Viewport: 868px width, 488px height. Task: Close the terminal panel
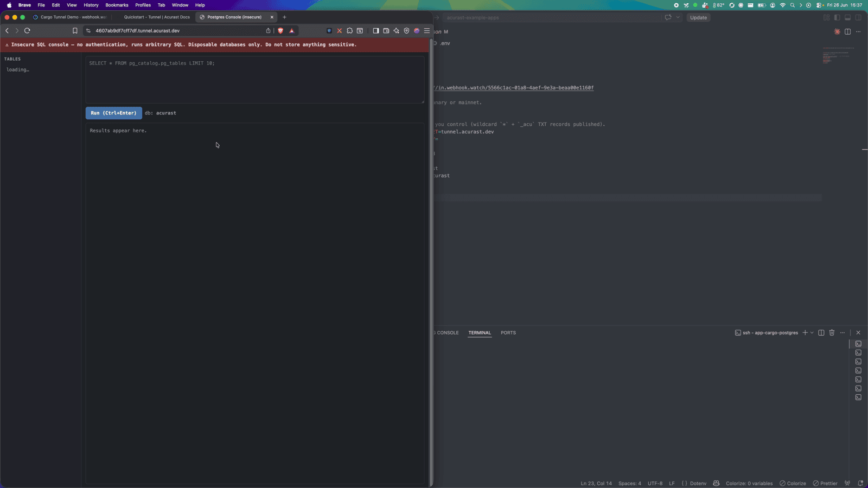858,332
